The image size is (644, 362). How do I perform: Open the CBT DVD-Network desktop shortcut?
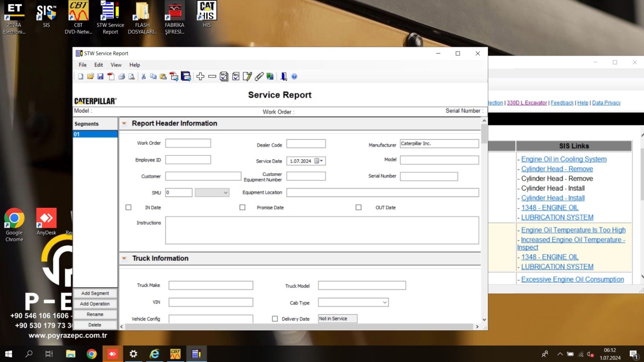[x=78, y=18]
